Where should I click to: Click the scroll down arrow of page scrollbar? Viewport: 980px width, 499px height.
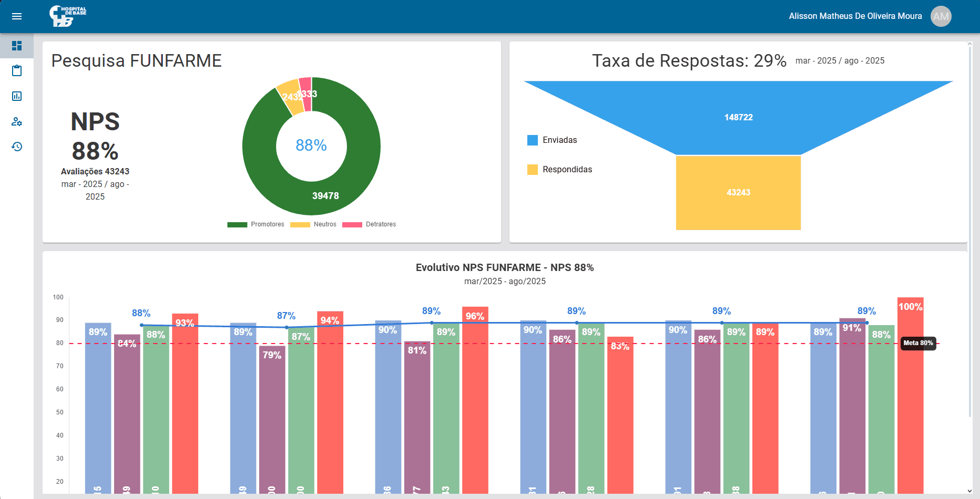(x=969, y=491)
